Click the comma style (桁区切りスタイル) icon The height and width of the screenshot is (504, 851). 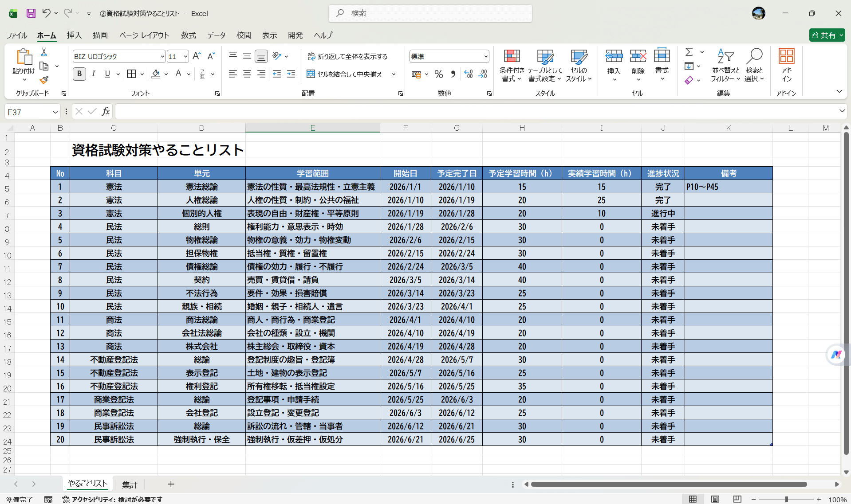pyautogui.click(x=453, y=74)
